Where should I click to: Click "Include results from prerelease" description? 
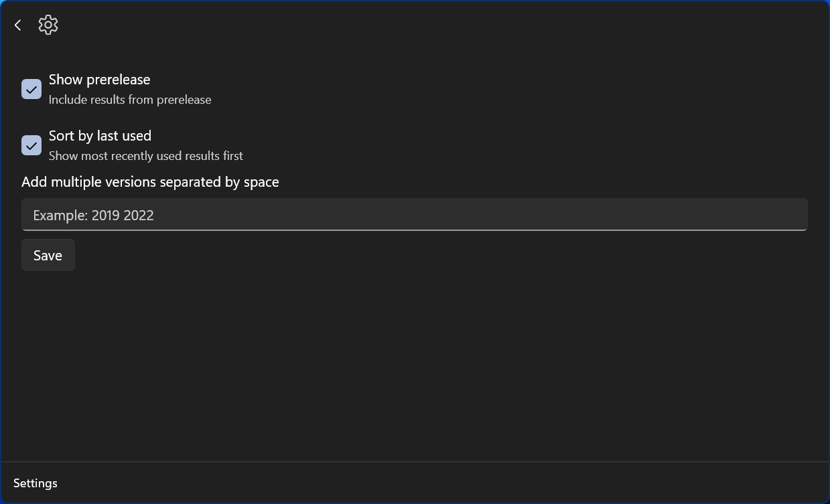[x=130, y=100]
